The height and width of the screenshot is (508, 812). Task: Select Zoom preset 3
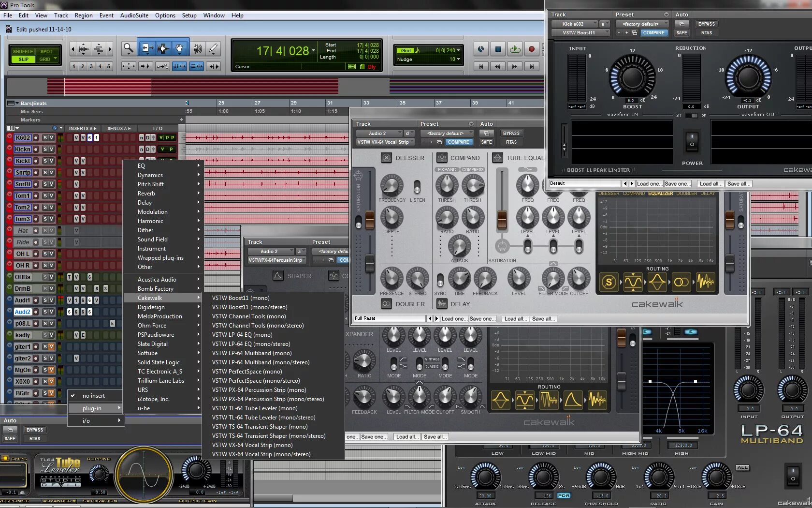91,66
